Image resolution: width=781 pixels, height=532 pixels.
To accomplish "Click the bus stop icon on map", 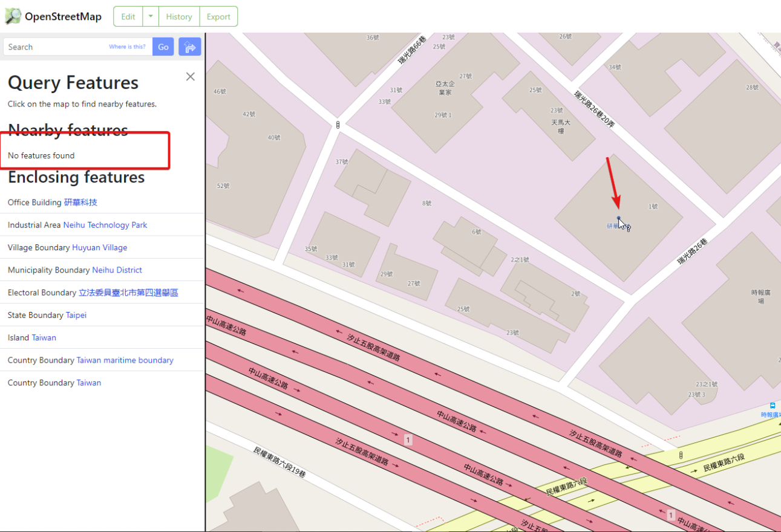I will (773, 406).
